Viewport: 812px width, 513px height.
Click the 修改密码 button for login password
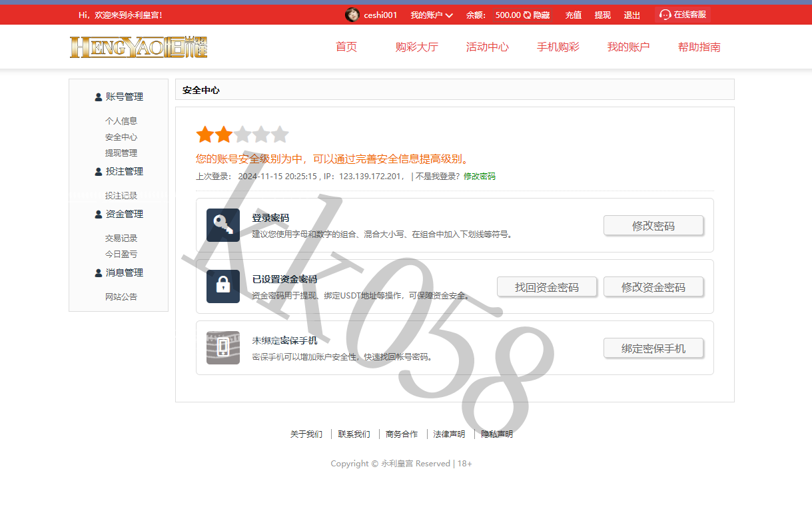point(653,226)
